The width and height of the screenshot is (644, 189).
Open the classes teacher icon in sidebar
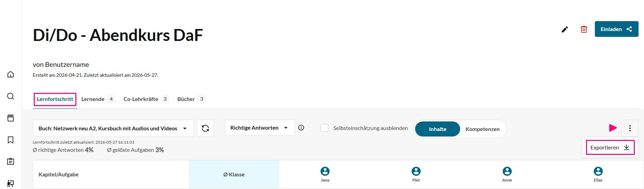(x=11, y=184)
